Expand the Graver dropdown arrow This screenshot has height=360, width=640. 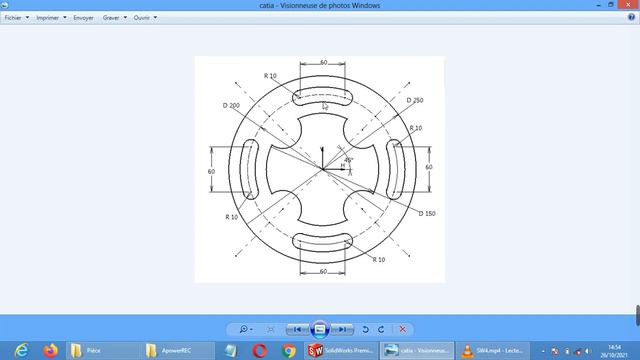click(125, 18)
